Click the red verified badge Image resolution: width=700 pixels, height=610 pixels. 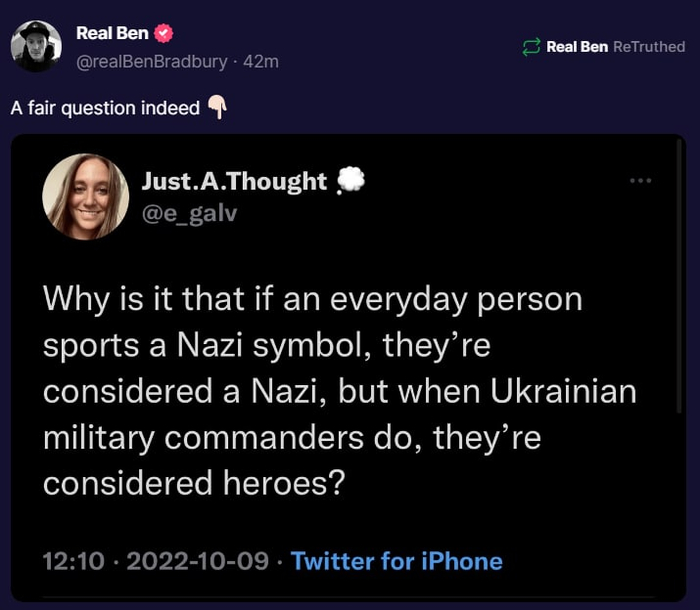pyautogui.click(x=164, y=34)
